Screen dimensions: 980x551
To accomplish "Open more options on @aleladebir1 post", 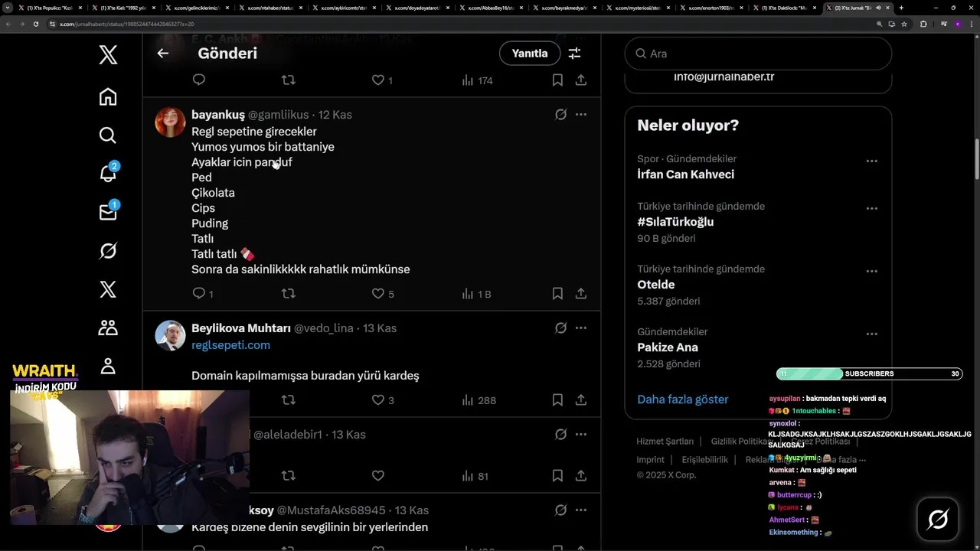I will coord(581,435).
